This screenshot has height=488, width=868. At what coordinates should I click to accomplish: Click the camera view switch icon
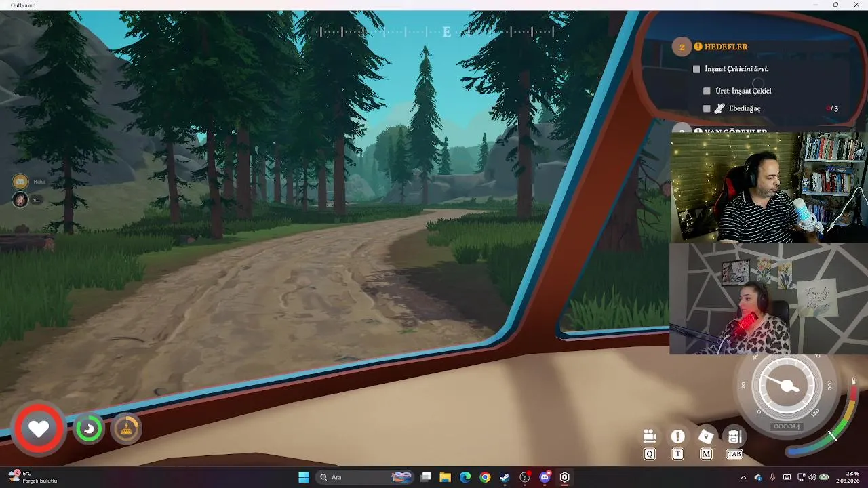(x=650, y=436)
